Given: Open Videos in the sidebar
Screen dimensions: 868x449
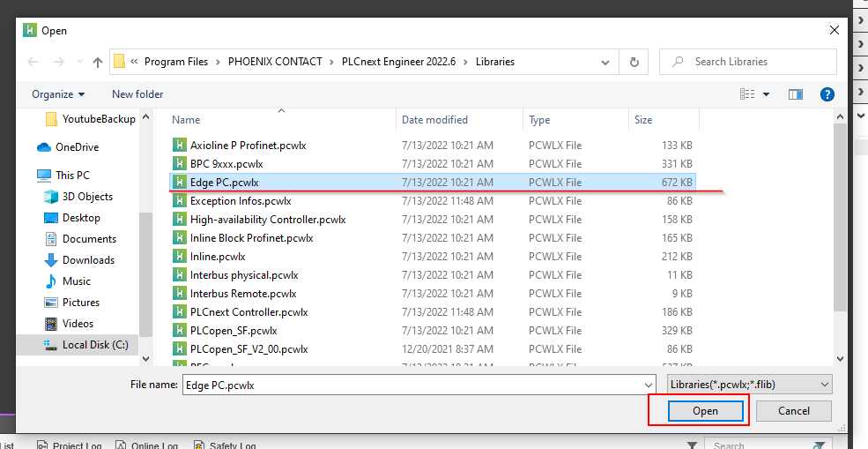Looking at the screenshot, I should coord(70,323).
